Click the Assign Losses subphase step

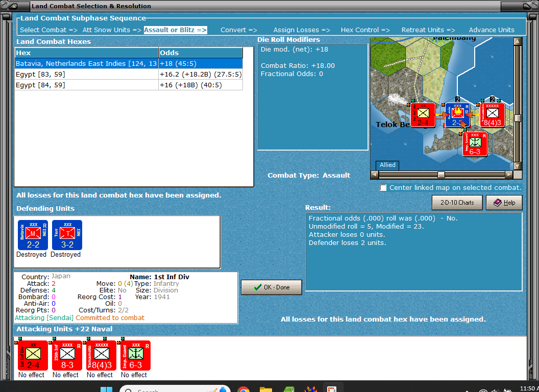point(302,30)
